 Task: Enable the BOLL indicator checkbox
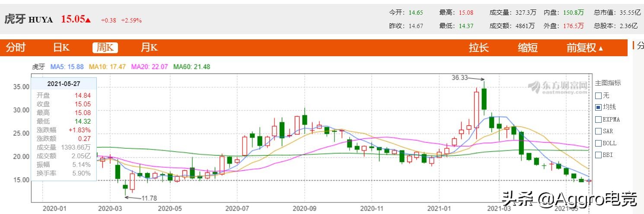coord(598,143)
